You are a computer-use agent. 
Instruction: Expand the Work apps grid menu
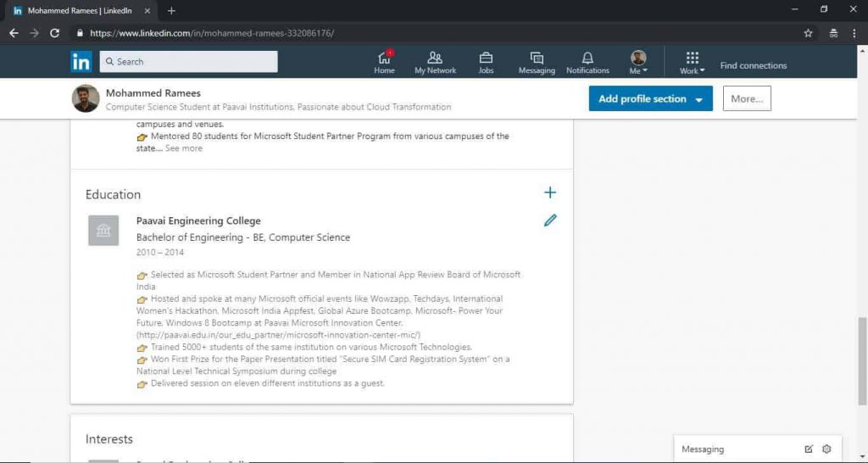(x=692, y=62)
